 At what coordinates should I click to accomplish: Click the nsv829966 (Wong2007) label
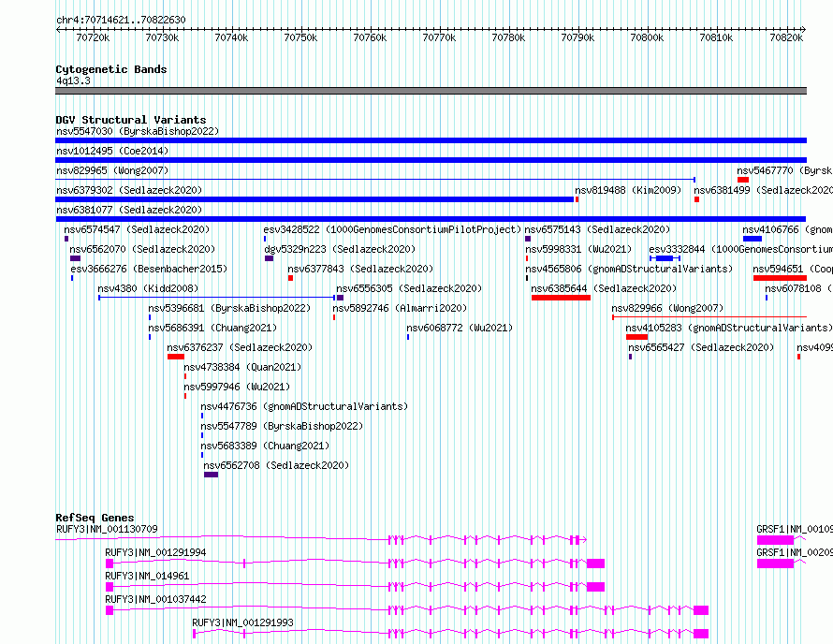667,308
